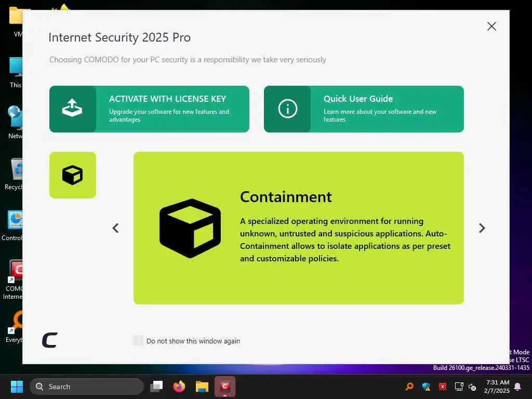
Task: Click the Internet Security 2025 Pro title
Action: point(119,37)
